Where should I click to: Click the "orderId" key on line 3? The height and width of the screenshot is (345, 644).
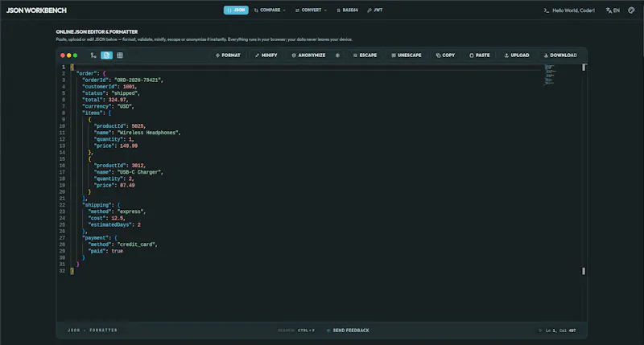[95, 80]
